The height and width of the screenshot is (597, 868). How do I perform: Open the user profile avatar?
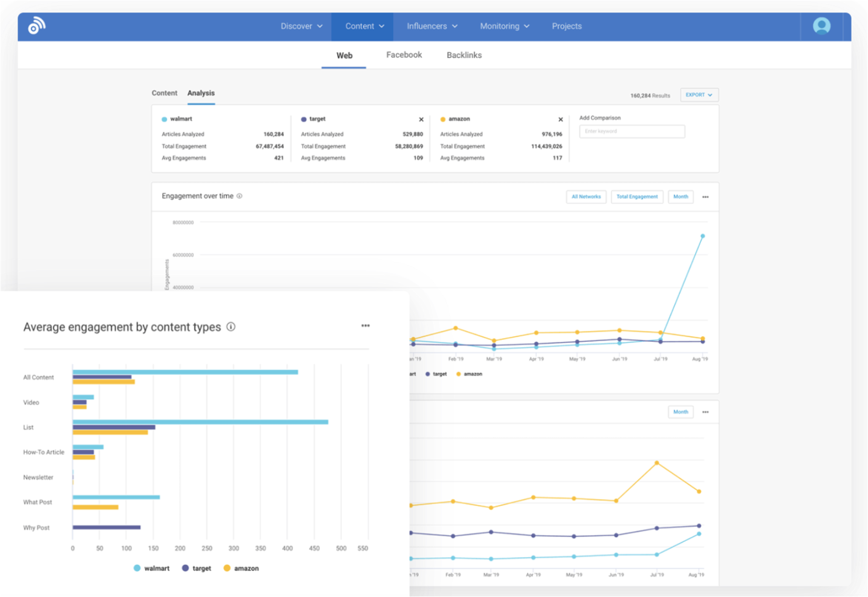click(x=821, y=26)
